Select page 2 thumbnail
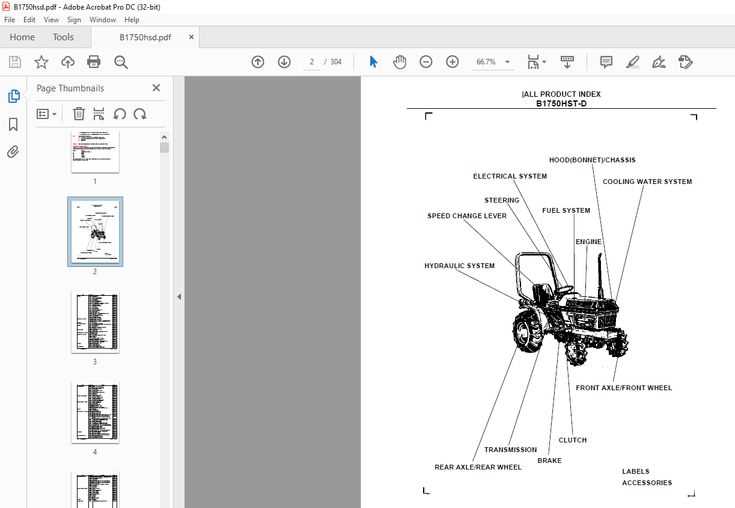This screenshot has height=508, width=735. (95, 232)
